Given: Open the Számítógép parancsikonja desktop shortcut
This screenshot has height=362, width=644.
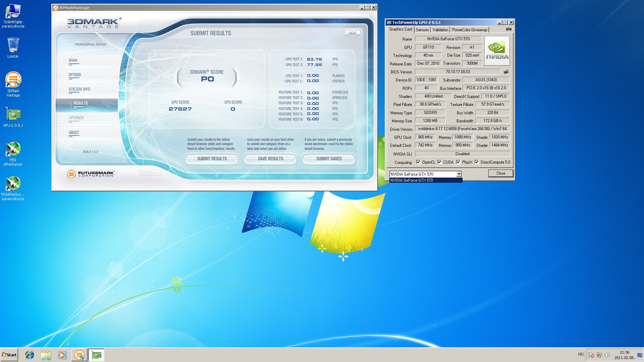Looking at the screenshot, I should point(13,16).
